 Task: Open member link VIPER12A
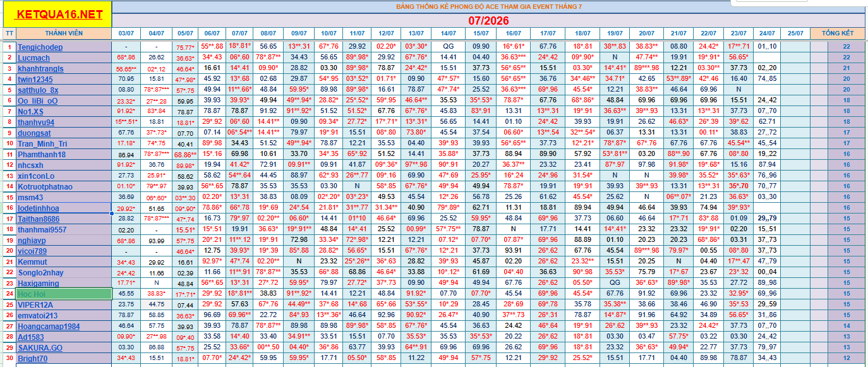(35, 304)
